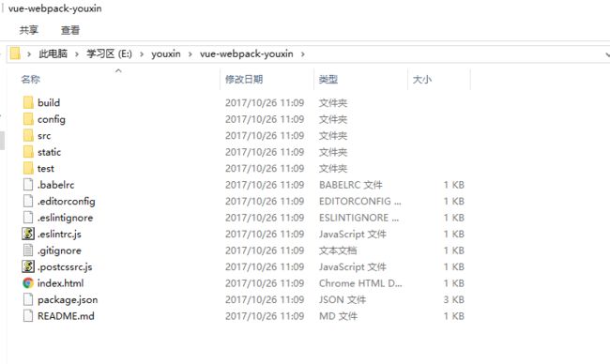Select the README.md file icon
Screen dimensions: 610x364
pos(28,316)
